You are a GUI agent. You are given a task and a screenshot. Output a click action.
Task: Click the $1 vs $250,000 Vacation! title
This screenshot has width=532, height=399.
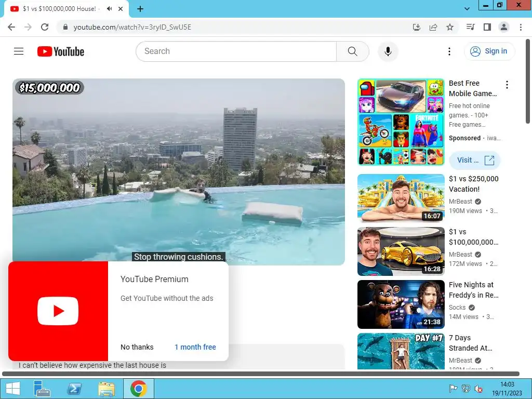[x=474, y=184]
